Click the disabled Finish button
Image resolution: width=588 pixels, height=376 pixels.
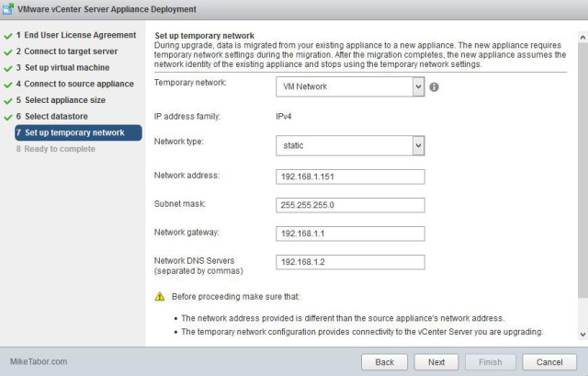[x=490, y=362]
